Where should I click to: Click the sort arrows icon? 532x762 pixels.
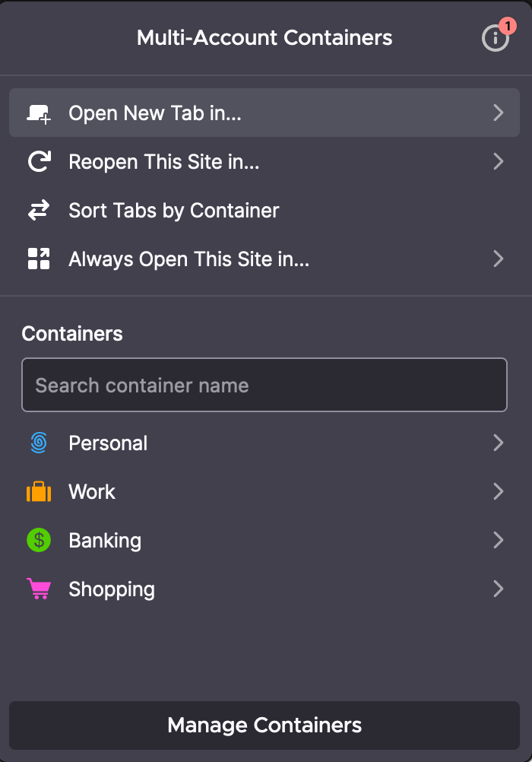click(39, 210)
